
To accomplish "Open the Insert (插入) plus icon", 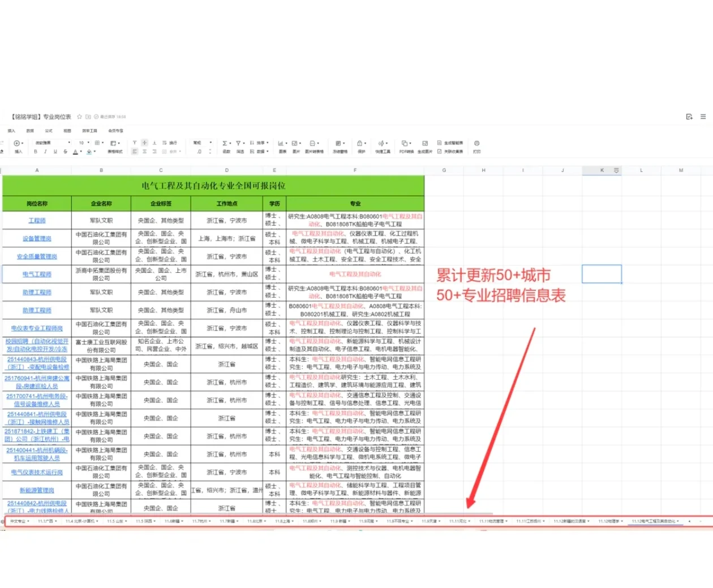I will pos(16,143).
